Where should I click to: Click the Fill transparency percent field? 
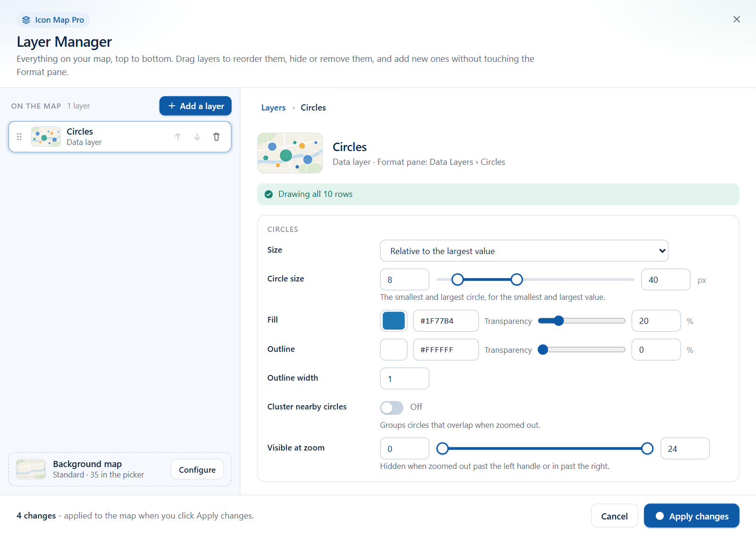[656, 321]
